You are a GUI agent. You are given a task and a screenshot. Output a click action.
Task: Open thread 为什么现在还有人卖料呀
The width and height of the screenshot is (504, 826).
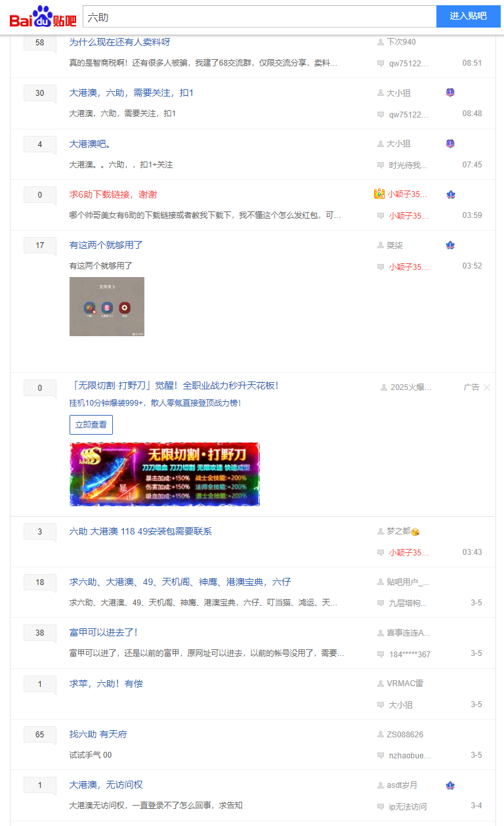tap(119, 42)
